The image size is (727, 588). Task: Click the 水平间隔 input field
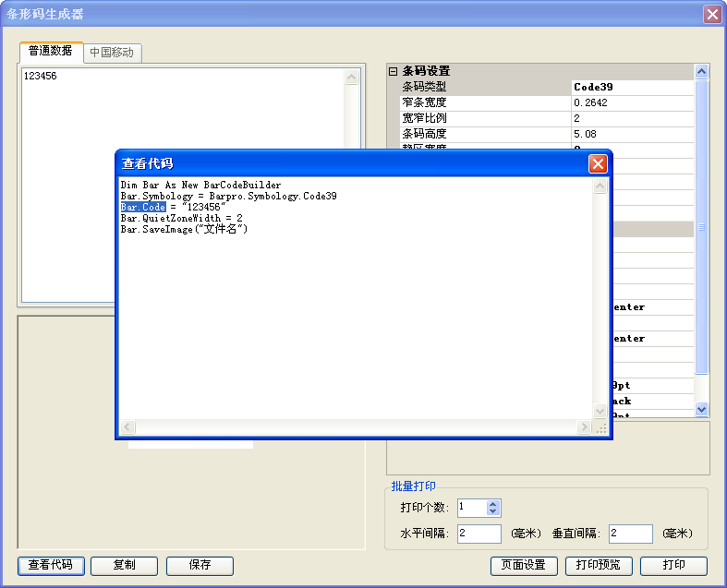(479, 534)
